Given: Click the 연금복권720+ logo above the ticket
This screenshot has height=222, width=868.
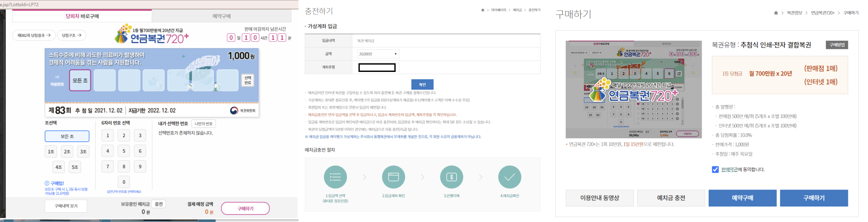Looking at the screenshot, I should click(x=152, y=34).
